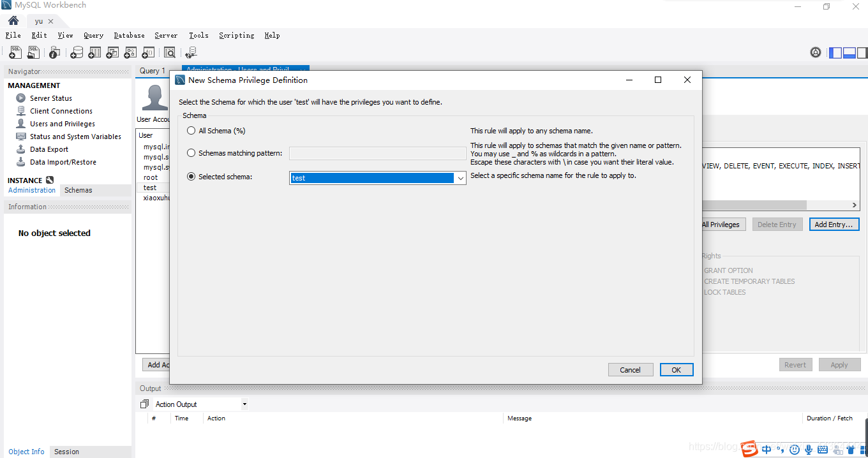Open Status and System Variables
The height and width of the screenshot is (458, 868).
pyautogui.click(x=75, y=137)
